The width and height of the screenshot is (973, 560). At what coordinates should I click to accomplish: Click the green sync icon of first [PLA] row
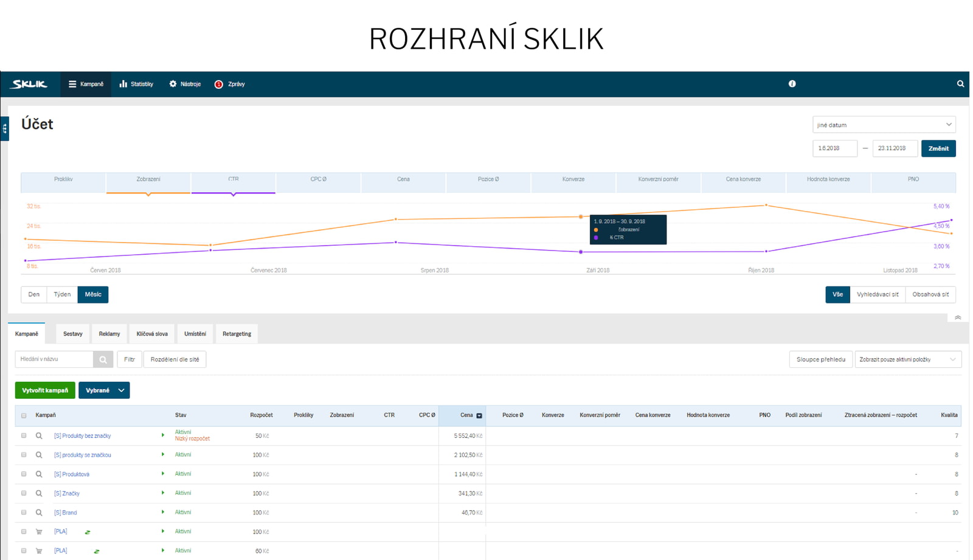click(x=88, y=532)
